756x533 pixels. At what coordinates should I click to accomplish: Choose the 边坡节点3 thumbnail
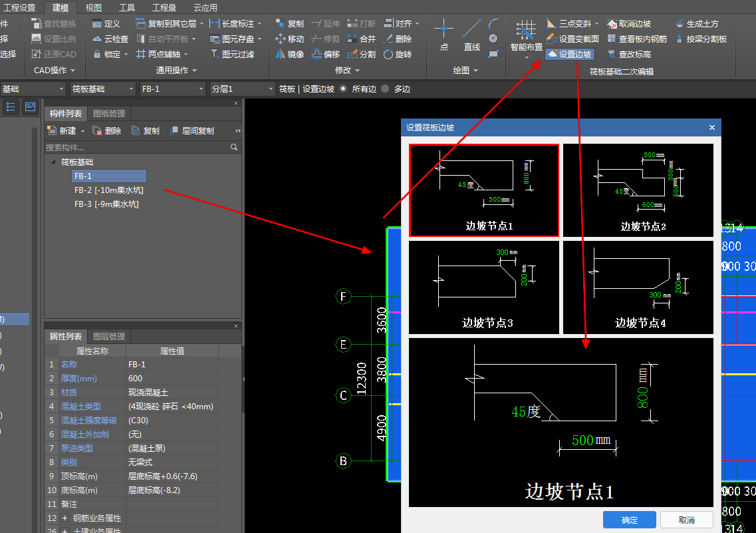tap(483, 287)
